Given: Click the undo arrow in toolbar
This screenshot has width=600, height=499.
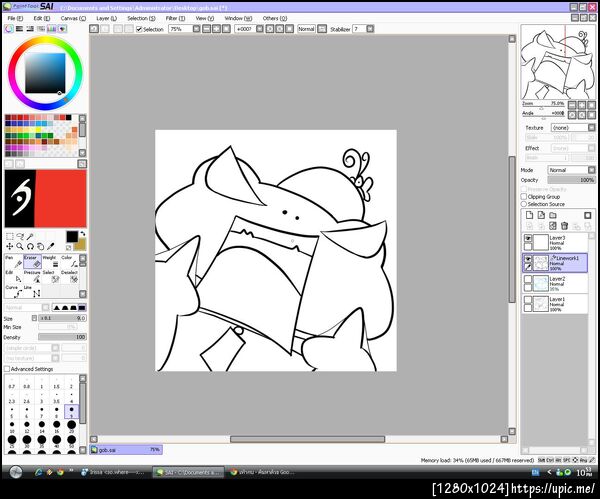Looking at the screenshot, I should point(94,29).
